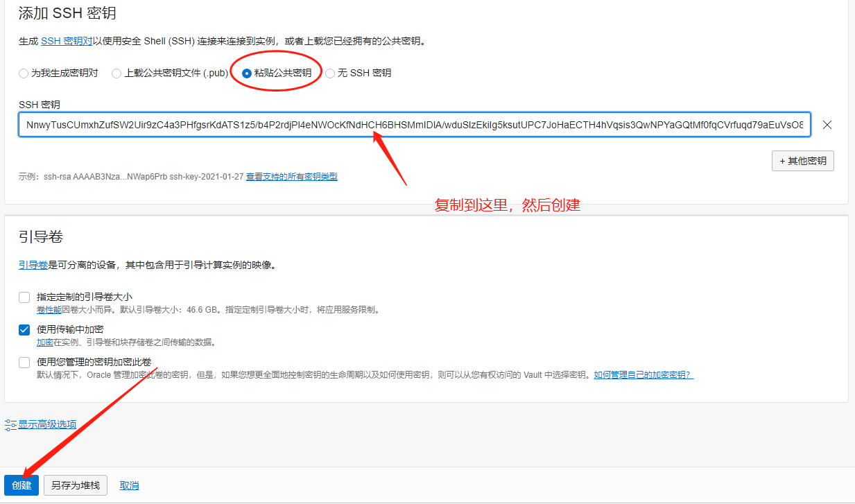Check 使用您管理的密钥加密此卷 checkbox

pos(24,362)
